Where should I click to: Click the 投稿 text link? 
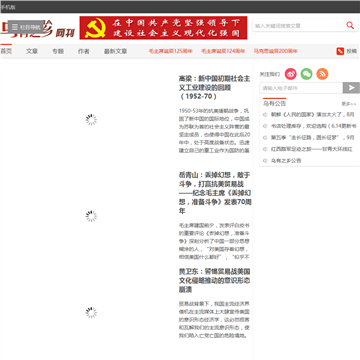(x=352, y=51)
